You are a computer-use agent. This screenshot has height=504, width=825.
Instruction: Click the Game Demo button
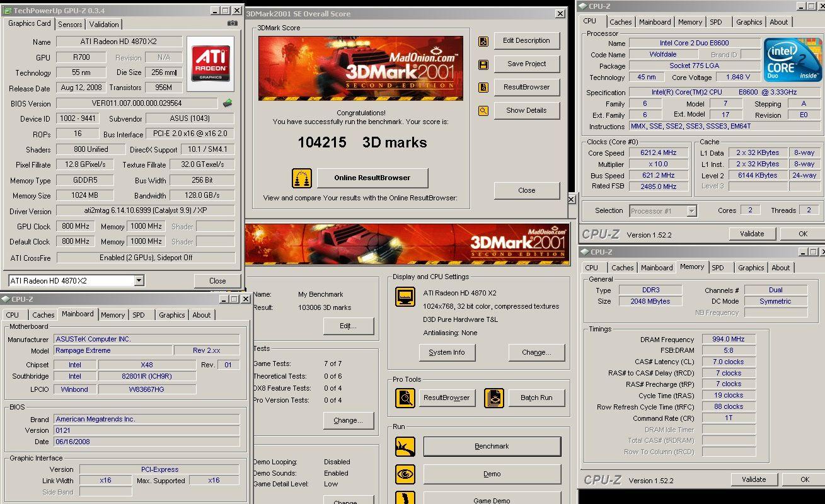point(492,498)
